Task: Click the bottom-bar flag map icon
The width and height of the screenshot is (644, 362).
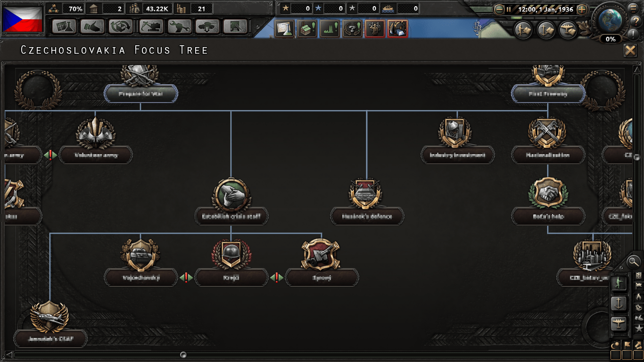Action: click(x=627, y=346)
